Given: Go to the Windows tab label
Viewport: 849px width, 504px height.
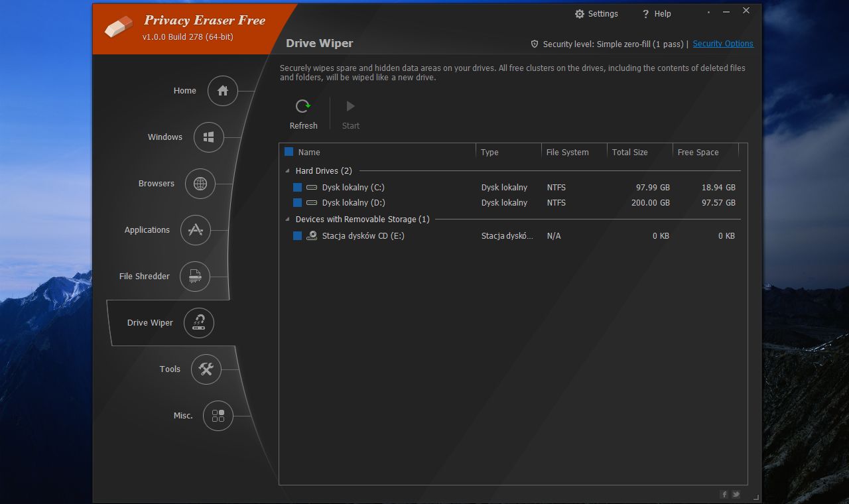Looking at the screenshot, I should pos(165,137).
